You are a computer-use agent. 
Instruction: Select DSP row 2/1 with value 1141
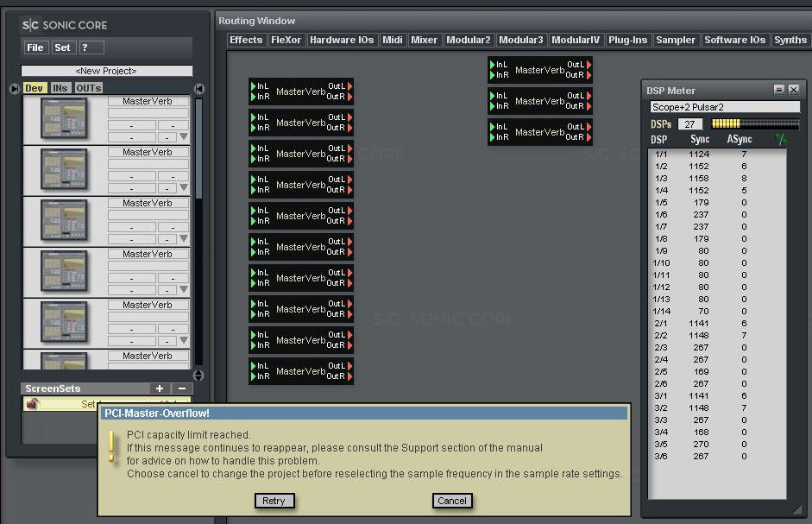[x=717, y=324]
